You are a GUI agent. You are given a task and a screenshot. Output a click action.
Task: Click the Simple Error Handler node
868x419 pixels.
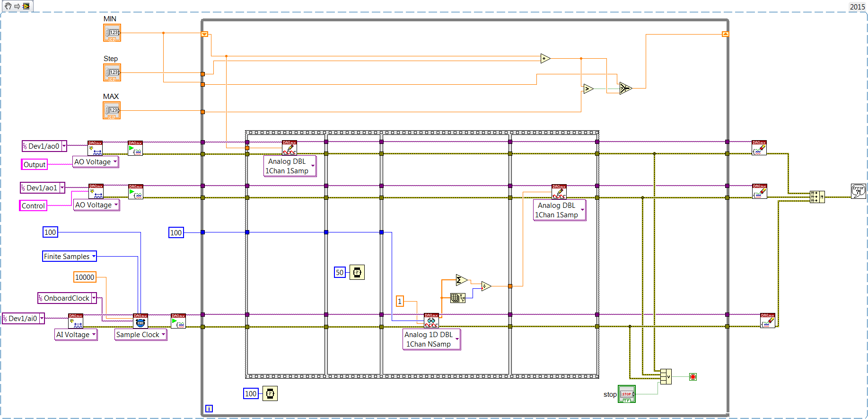coord(858,191)
